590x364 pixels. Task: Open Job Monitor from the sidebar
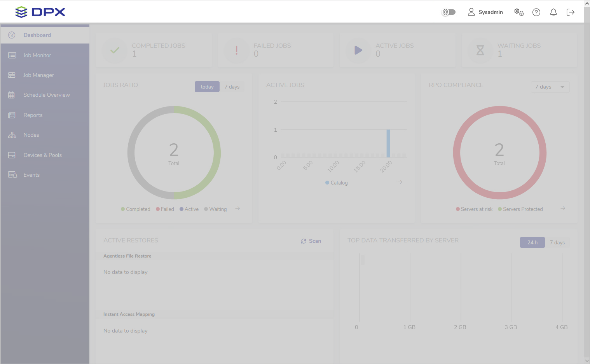point(37,55)
